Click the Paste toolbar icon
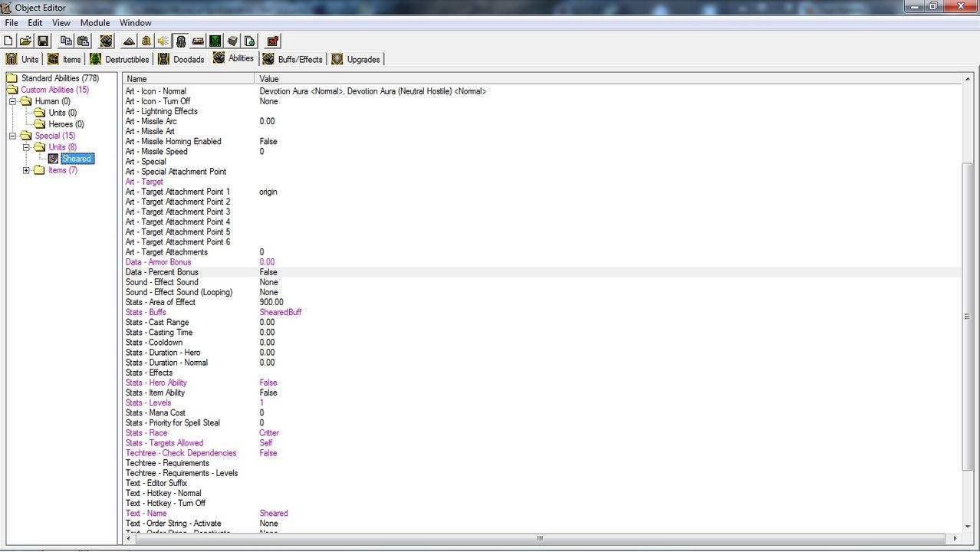980x552 pixels. 84,41
